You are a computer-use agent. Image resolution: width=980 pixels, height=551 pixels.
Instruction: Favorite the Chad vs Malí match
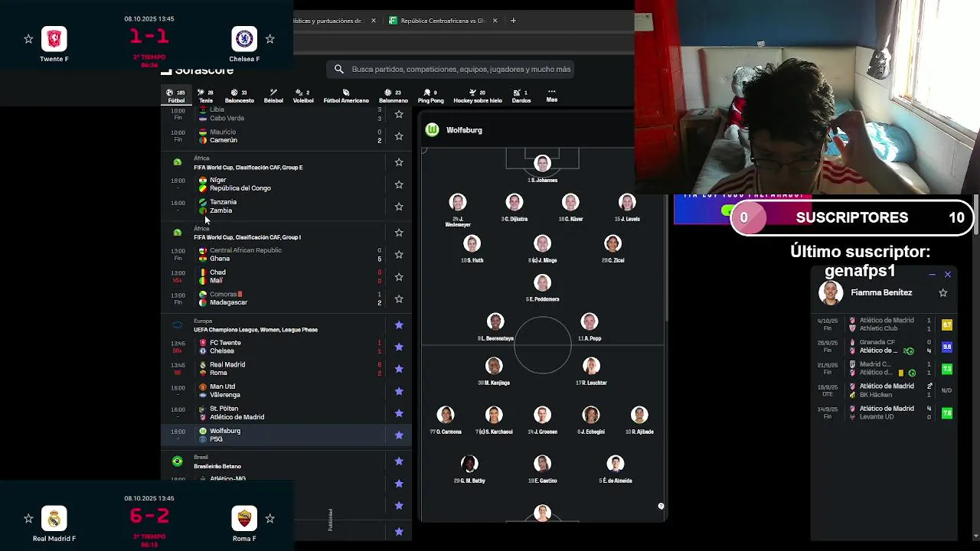point(399,277)
